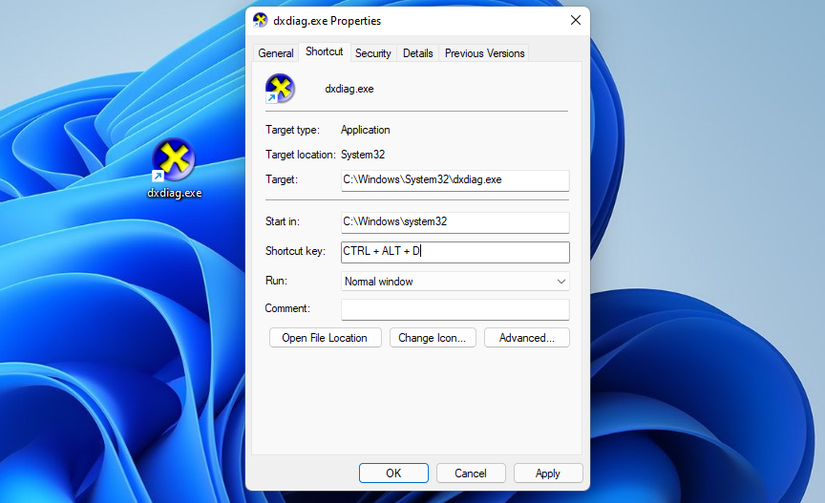Click the dxdiag icon in the dialog title bar
This screenshot has height=503, width=825.
pyautogui.click(x=260, y=21)
